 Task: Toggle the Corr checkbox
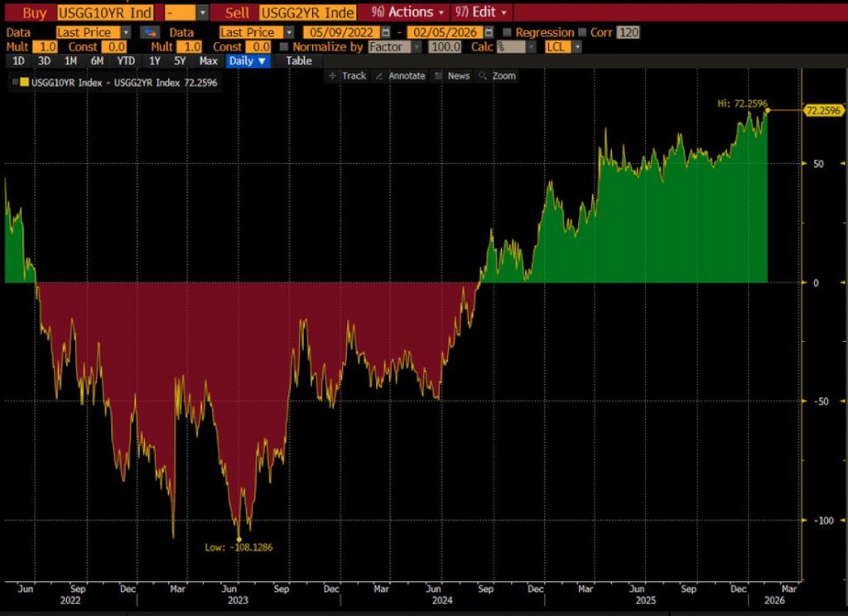(x=583, y=32)
